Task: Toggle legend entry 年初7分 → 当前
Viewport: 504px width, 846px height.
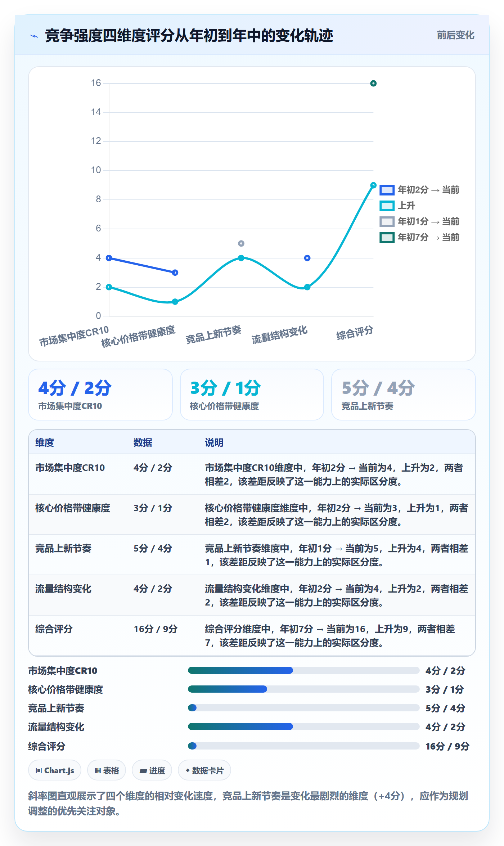Action: click(x=419, y=237)
